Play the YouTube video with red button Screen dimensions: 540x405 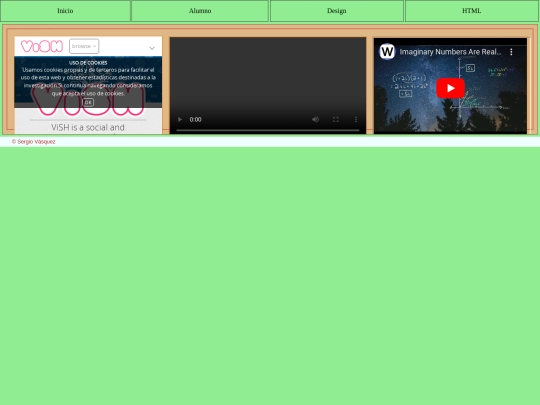tap(450, 88)
